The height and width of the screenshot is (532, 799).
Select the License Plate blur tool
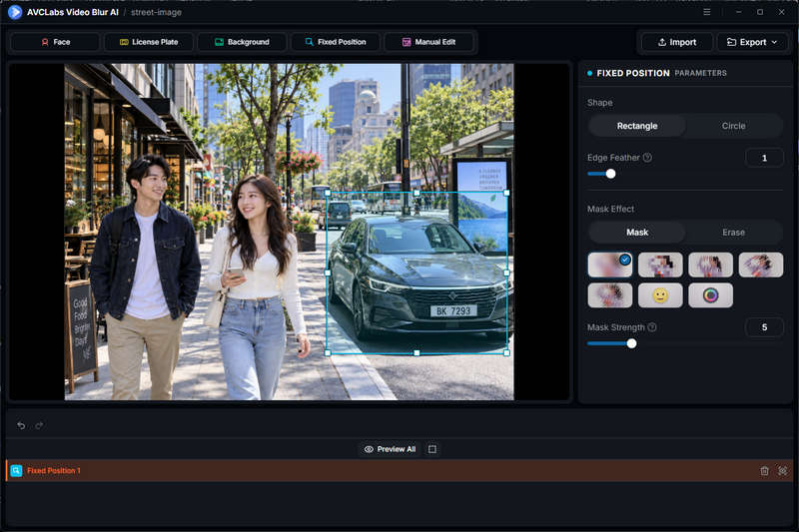tap(149, 42)
